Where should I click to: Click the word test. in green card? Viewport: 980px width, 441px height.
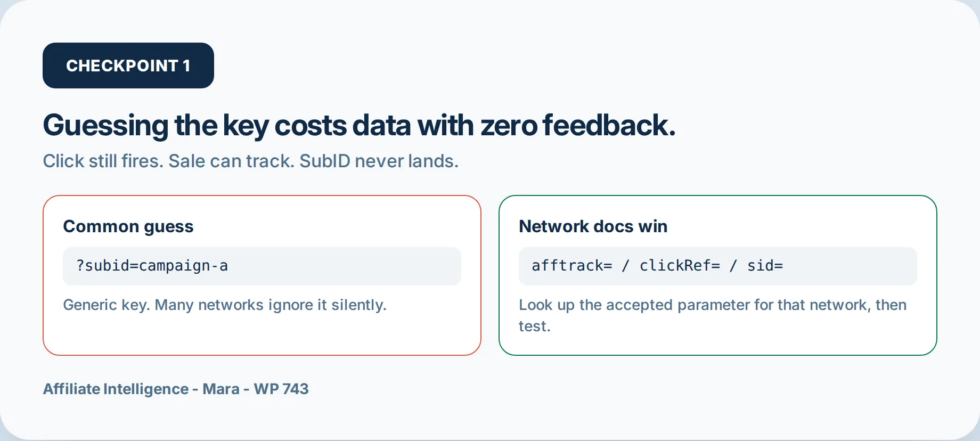click(x=535, y=326)
